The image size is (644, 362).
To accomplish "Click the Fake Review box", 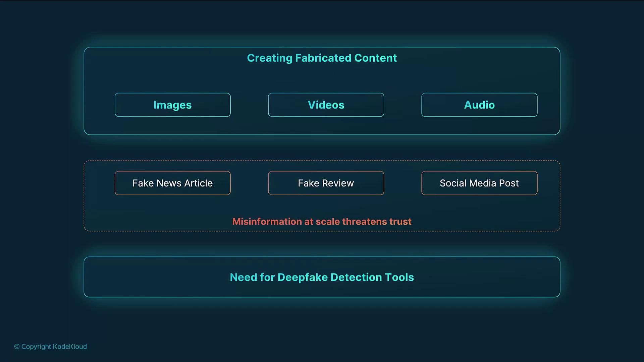I will (326, 183).
